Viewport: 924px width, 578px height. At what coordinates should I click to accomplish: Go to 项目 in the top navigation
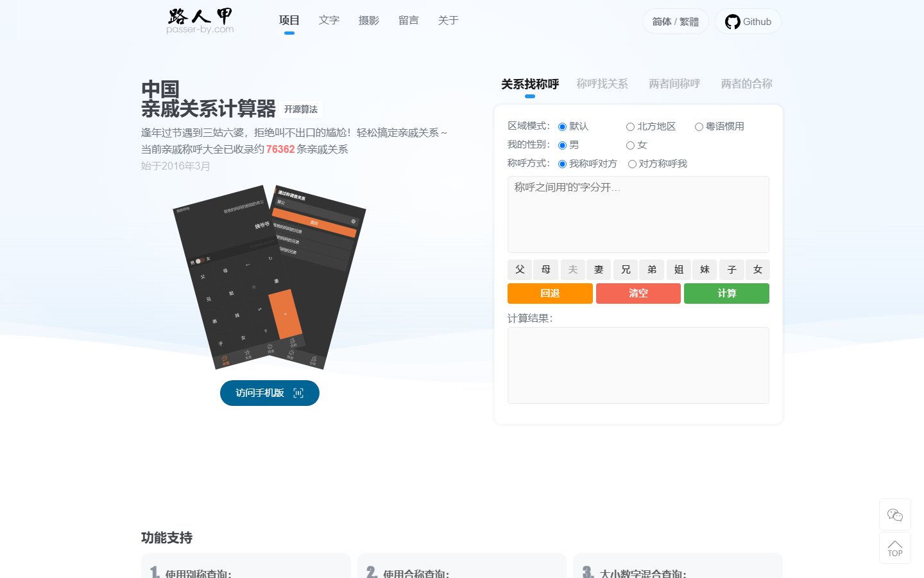click(289, 21)
